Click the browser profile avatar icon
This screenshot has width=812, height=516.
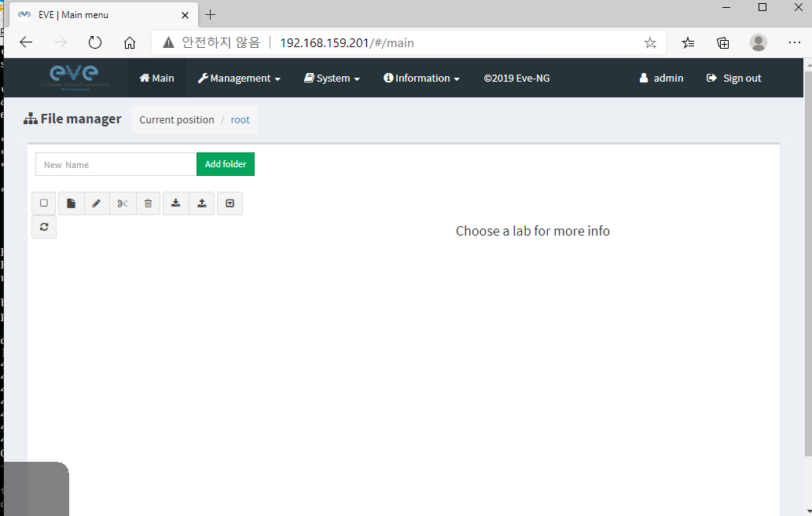pos(758,42)
